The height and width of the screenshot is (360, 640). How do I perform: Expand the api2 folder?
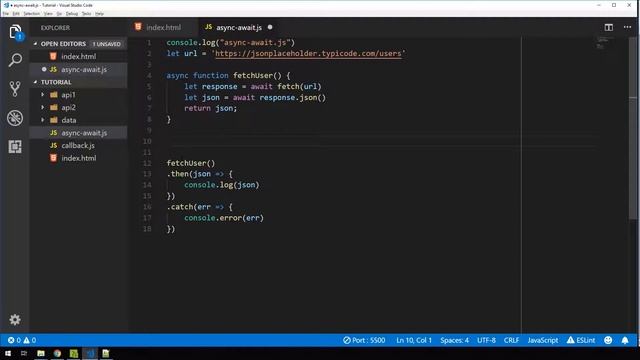(42, 107)
